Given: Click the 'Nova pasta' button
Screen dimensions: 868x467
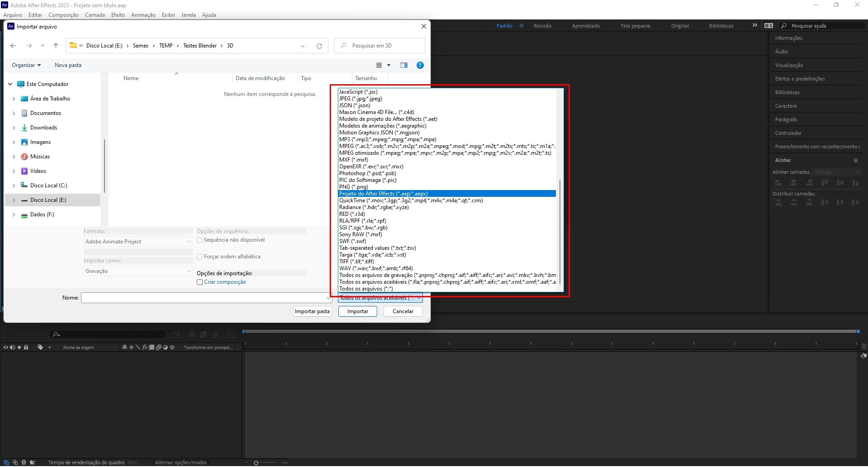Looking at the screenshot, I should click(68, 65).
